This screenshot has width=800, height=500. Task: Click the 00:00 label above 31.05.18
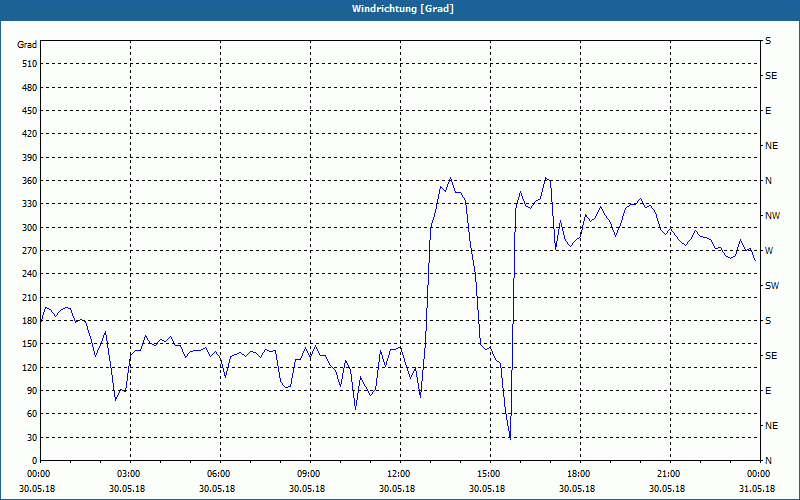pos(759,474)
